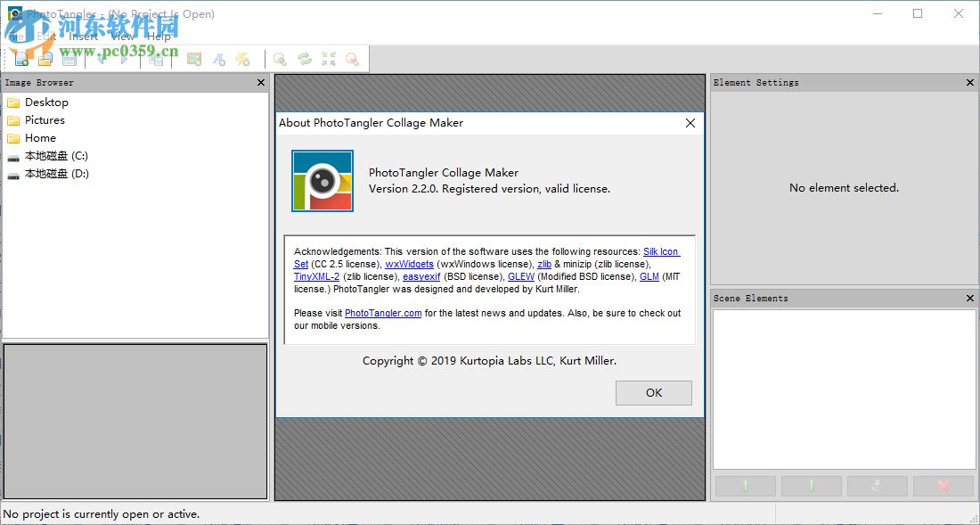Viewport: 980px width, 525px height.
Task: Select the zoom out magnifier icon
Action: [x=353, y=59]
